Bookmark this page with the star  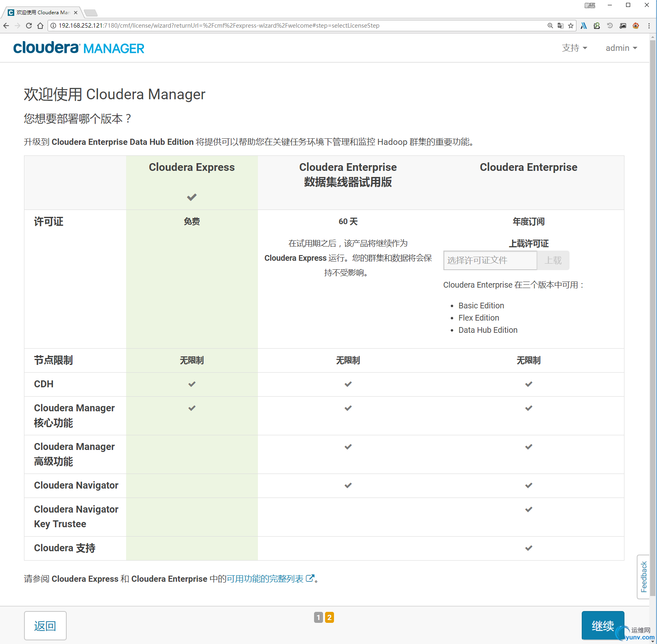pos(571,26)
